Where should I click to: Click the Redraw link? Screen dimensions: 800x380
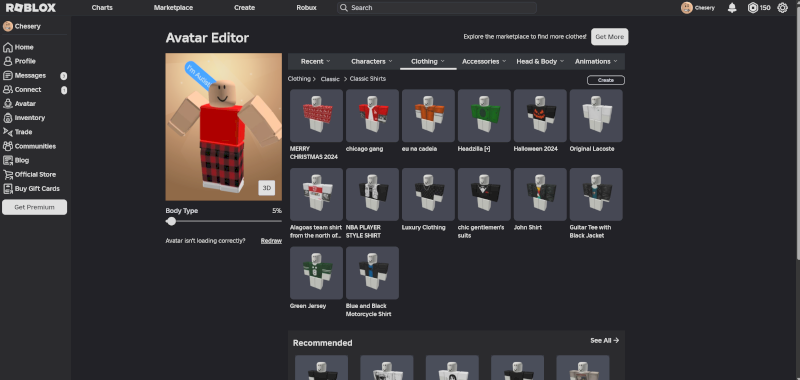tap(271, 241)
